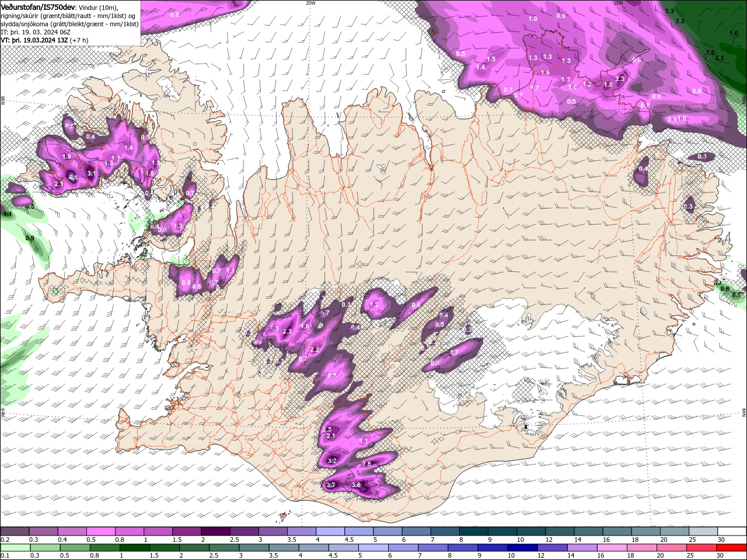The height and width of the screenshot is (560, 747).
Task: Pick the bright pink 0.5–0.8 swatch on the upper scale
Action: (100, 531)
